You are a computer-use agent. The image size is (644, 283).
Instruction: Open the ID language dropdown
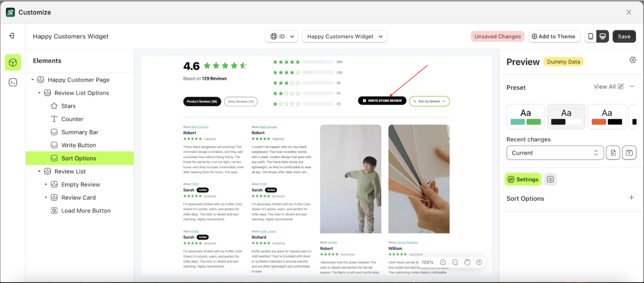coord(281,36)
